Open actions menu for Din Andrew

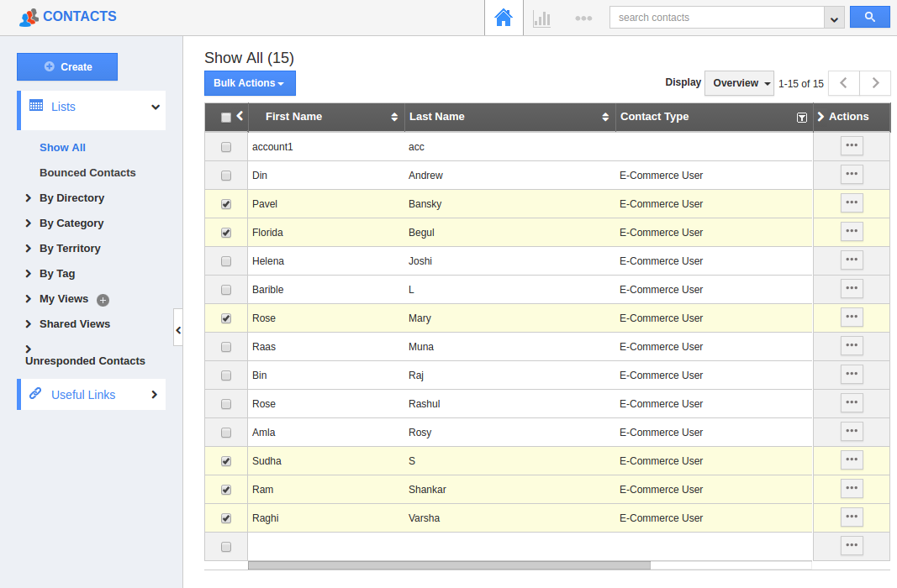pyautogui.click(x=852, y=174)
